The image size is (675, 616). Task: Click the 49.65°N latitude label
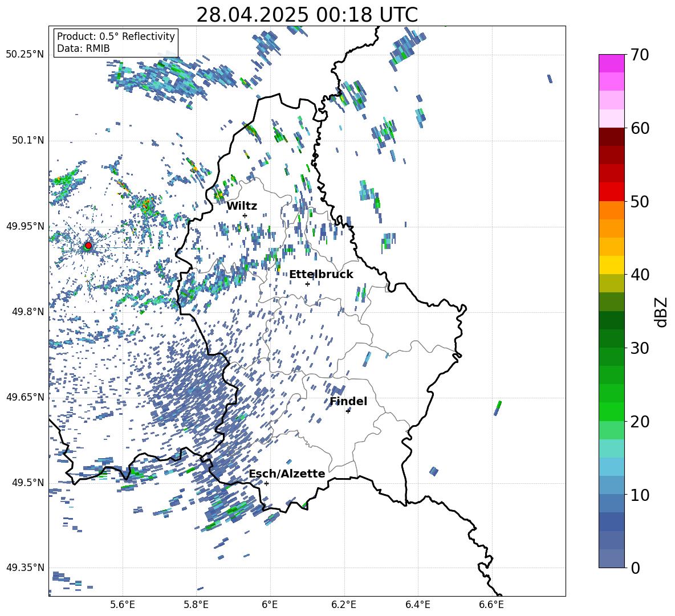click(25, 397)
